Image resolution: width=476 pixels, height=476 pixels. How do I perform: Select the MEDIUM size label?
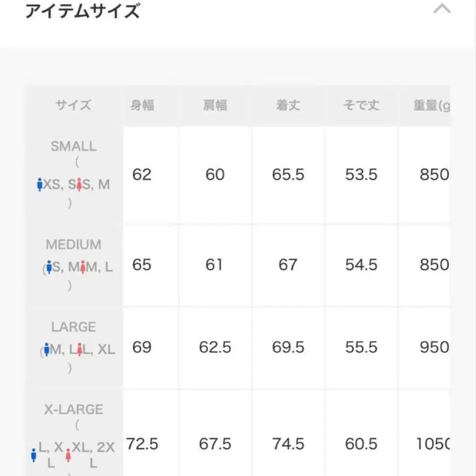pos(73,245)
